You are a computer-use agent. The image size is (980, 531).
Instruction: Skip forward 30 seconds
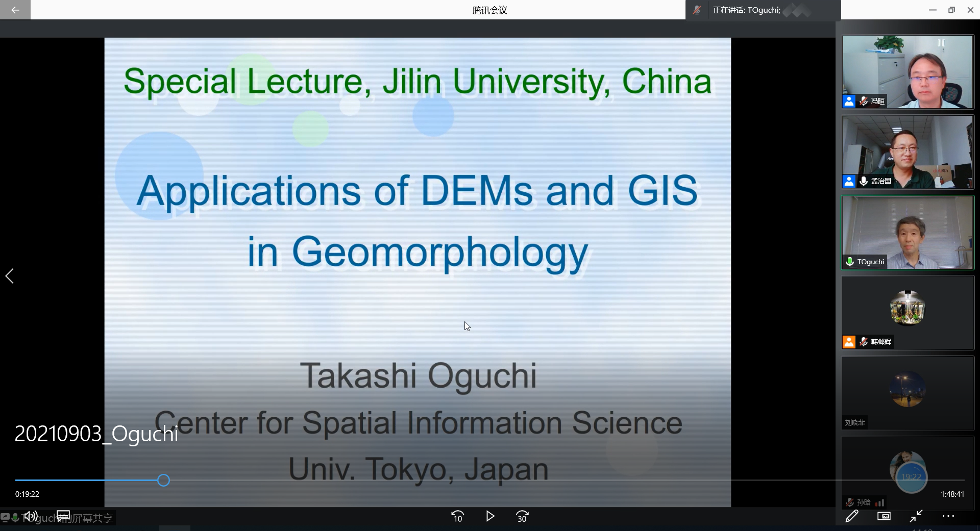pyautogui.click(x=522, y=516)
